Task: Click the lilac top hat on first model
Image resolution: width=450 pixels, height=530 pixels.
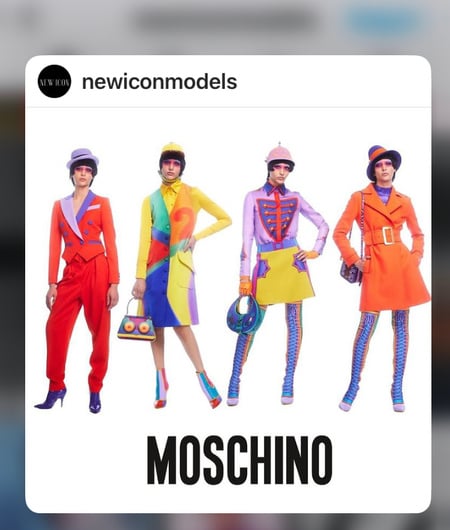Action: click(82, 158)
